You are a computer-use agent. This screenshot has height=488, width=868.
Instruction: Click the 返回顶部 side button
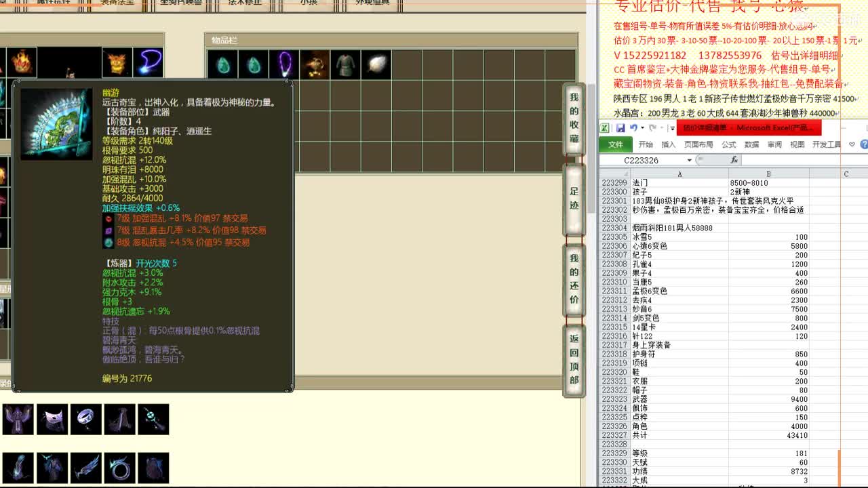[574, 359]
